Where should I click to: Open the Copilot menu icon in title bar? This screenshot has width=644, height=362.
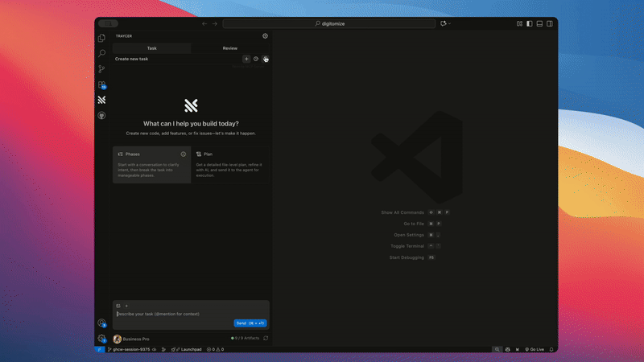(x=445, y=24)
